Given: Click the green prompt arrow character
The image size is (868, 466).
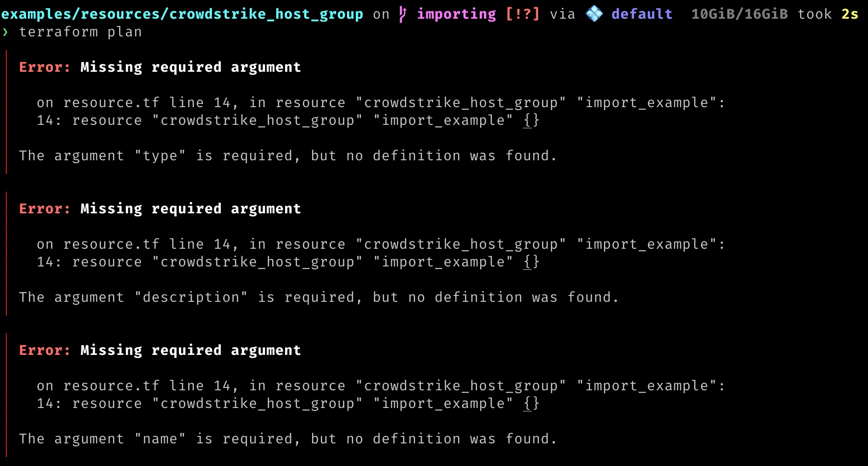Looking at the screenshot, I should (5, 32).
